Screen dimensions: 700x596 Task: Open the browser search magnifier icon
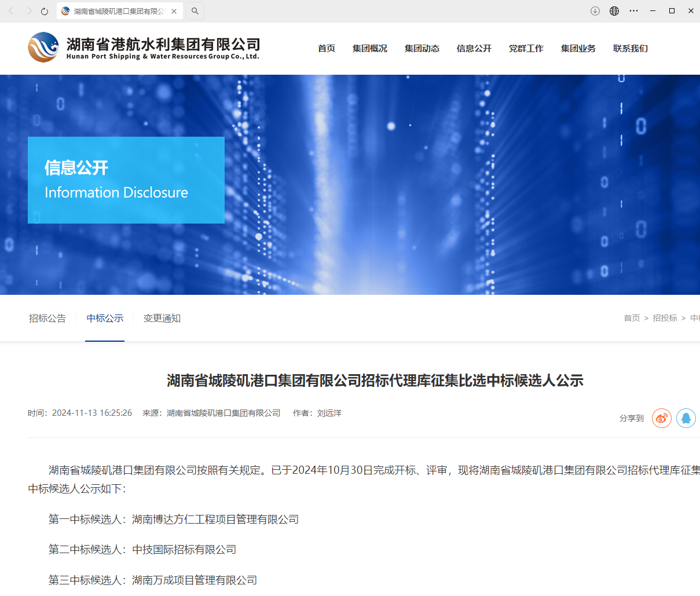(195, 11)
